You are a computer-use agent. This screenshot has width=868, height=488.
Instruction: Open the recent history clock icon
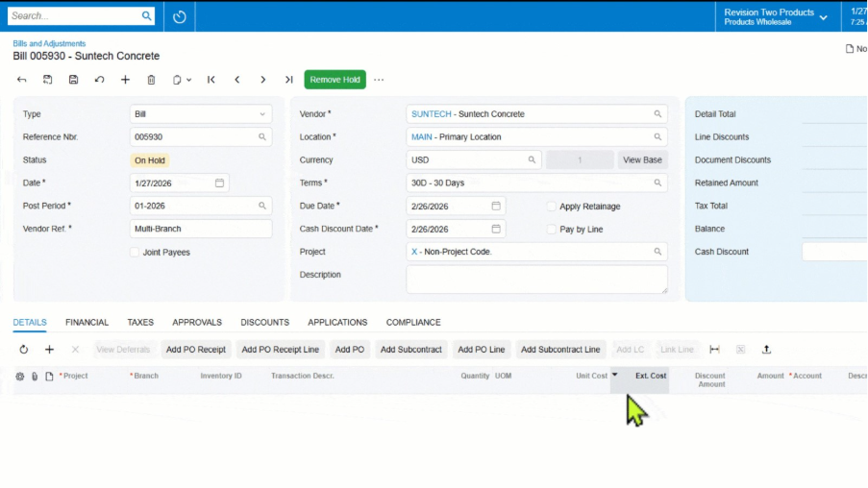coord(180,16)
